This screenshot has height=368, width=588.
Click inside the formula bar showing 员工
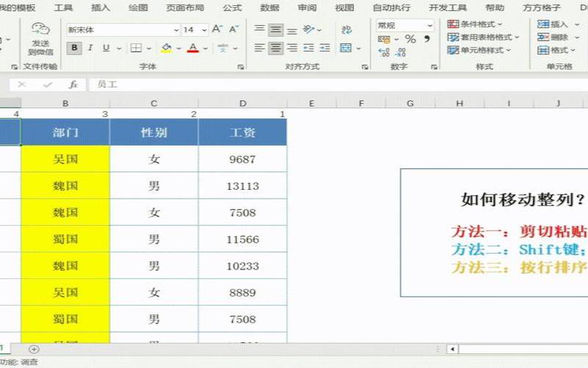click(x=338, y=85)
